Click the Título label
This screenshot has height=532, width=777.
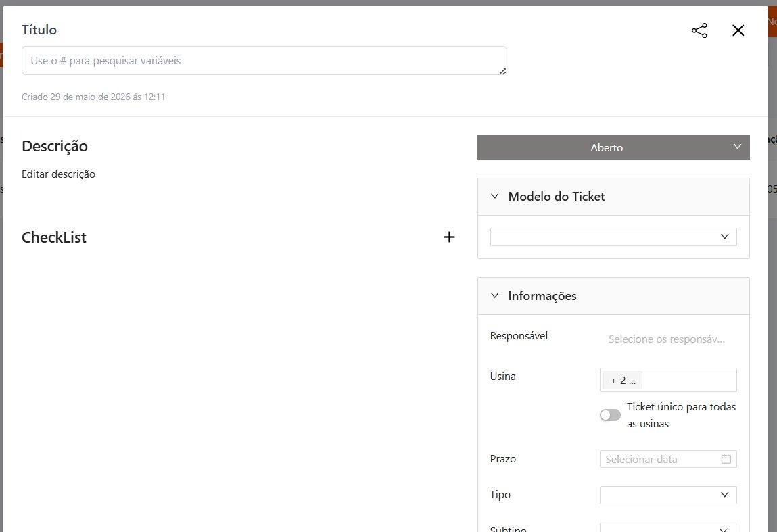click(x=39, y=30)
